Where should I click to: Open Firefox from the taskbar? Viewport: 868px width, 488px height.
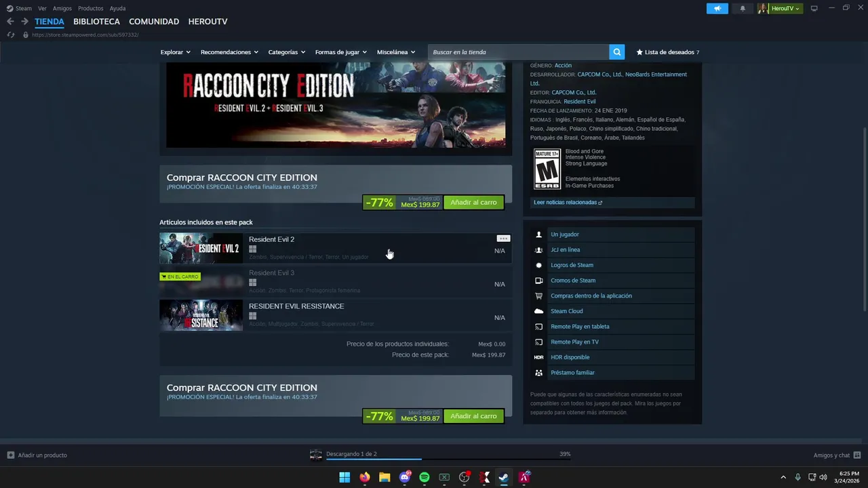[365, 477]
